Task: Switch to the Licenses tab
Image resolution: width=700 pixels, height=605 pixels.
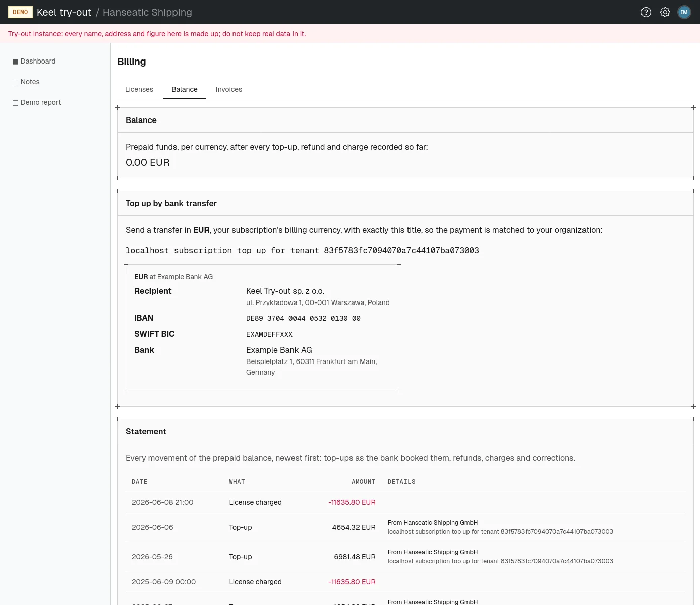Action: [x=139, y=89]
